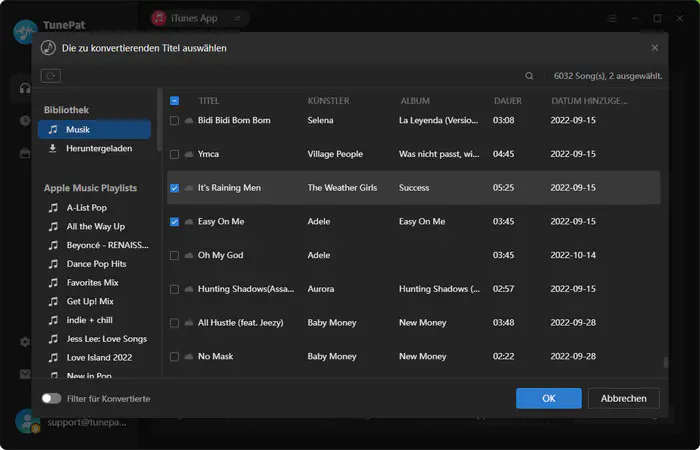Click music note icon beside Love Island 2022
The height and width of the screenshot is (450, 700).
click(x=53, y=358)
